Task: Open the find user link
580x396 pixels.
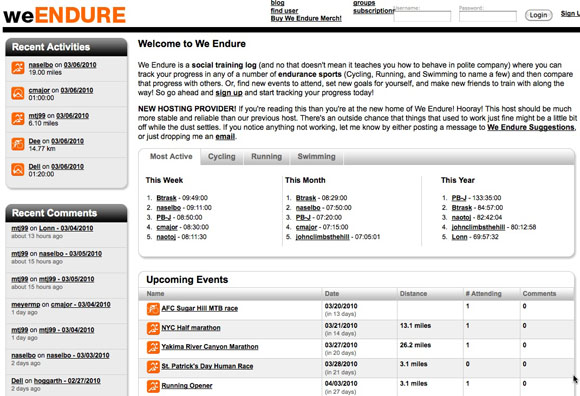Action: pyautogui.click(x=284, y=11)
